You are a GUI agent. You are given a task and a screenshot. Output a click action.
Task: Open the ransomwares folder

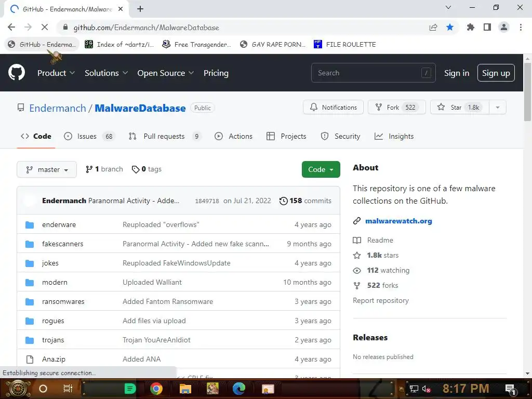tap(63, 301)
